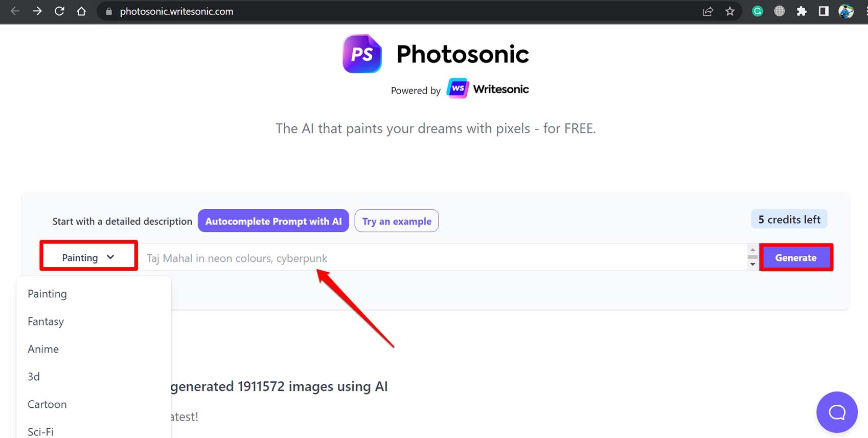Open the browser home page icon
Screen dimensions: 868x438
(81, 11)
